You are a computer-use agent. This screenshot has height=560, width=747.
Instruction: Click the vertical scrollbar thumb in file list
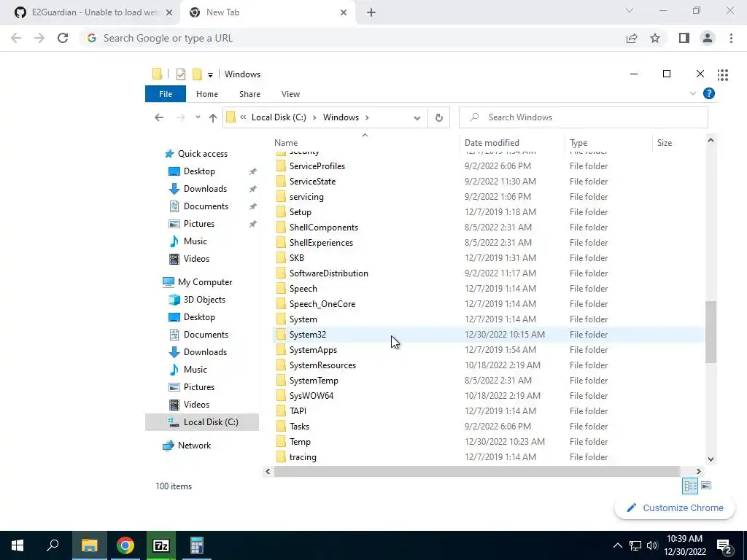pos(711,332)
